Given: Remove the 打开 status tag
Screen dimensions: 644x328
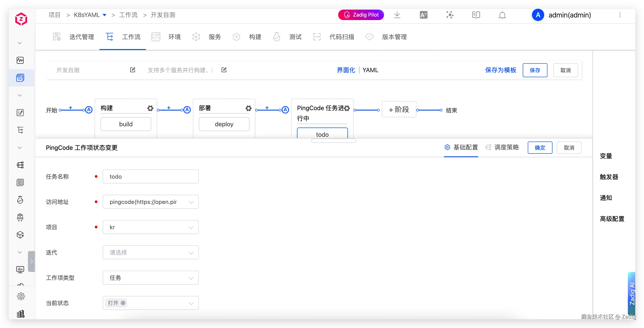Looking at the screenshot, I should point(123,303).
